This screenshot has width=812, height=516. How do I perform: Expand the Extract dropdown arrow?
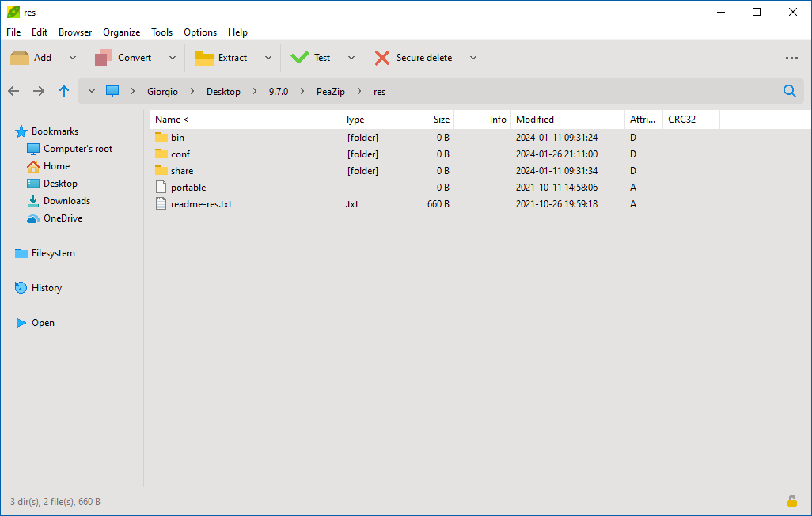click(x=268, y=58)
